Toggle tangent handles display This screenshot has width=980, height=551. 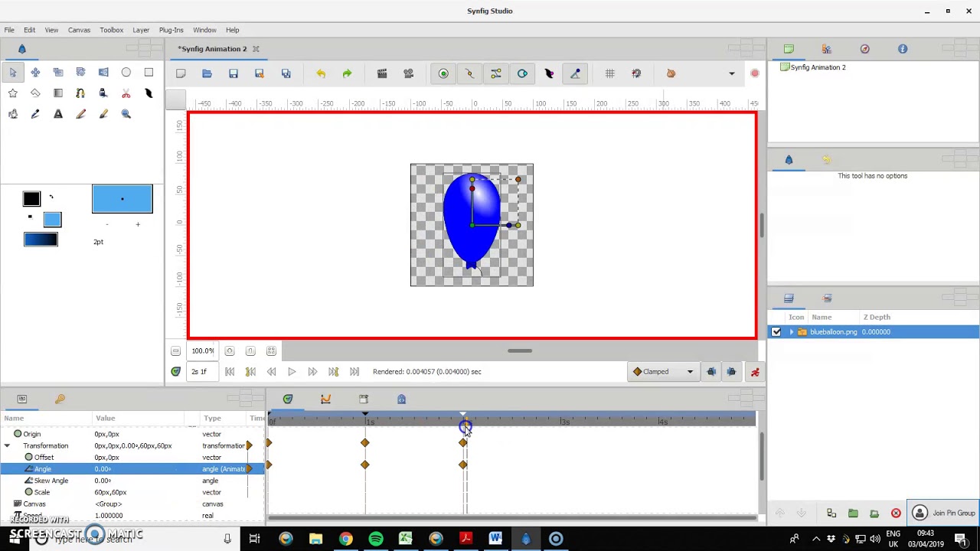pos(496,73)
